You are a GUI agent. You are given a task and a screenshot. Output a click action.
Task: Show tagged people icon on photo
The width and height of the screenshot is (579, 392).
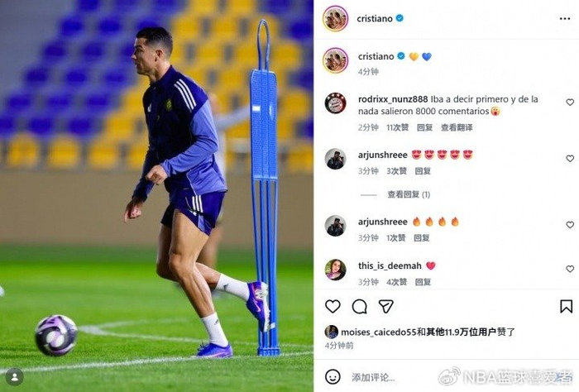pyautogui.click(x=15, y=377)
